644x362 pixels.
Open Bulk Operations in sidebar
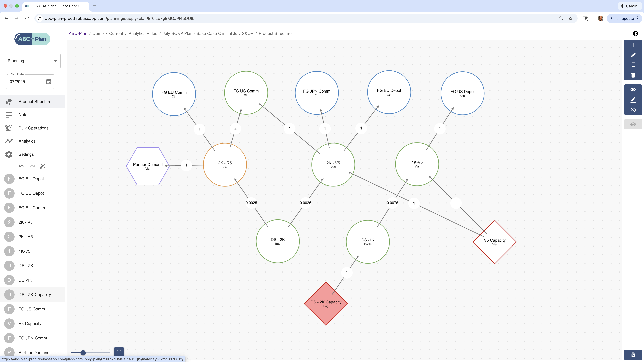[33, 128]
